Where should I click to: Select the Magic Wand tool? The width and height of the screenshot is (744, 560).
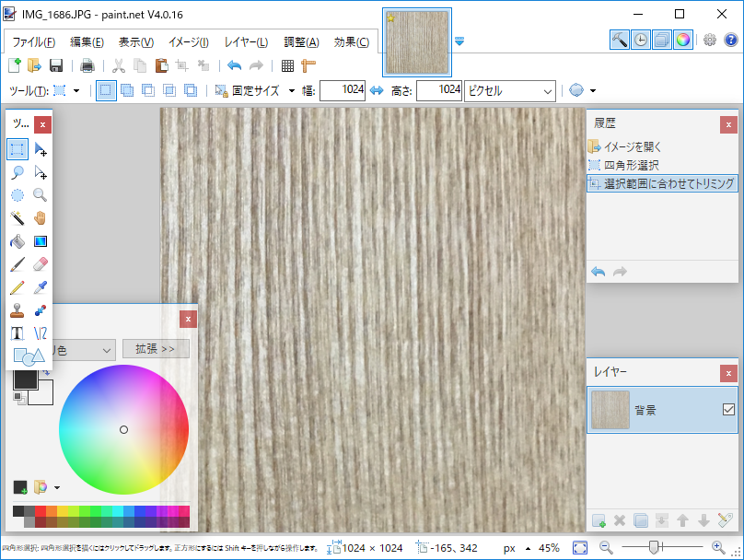[x=17, y=218]
